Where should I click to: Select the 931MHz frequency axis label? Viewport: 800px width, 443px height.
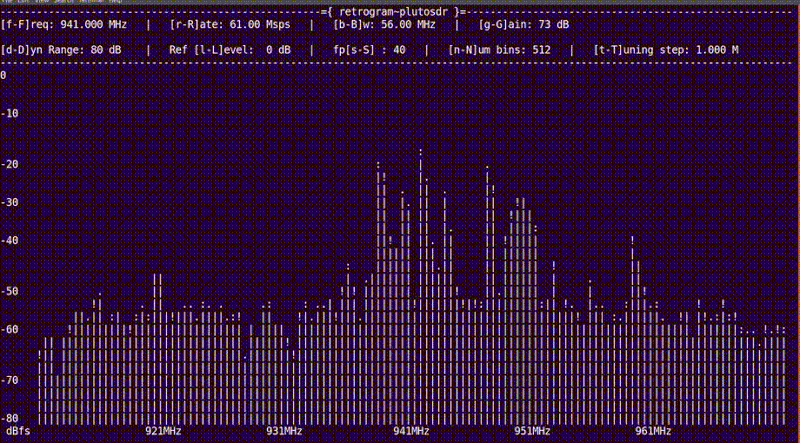pyautogui.click(x=284, y=431)
